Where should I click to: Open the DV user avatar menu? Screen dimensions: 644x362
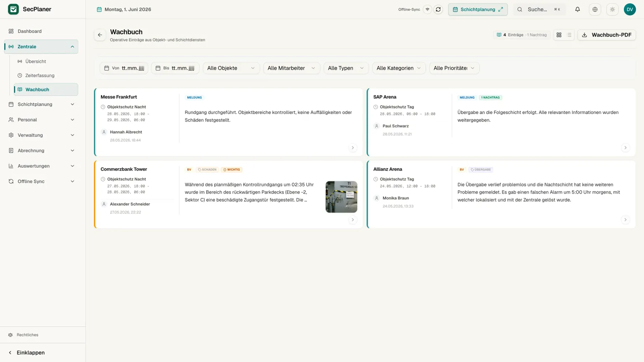tap(630, 9)
